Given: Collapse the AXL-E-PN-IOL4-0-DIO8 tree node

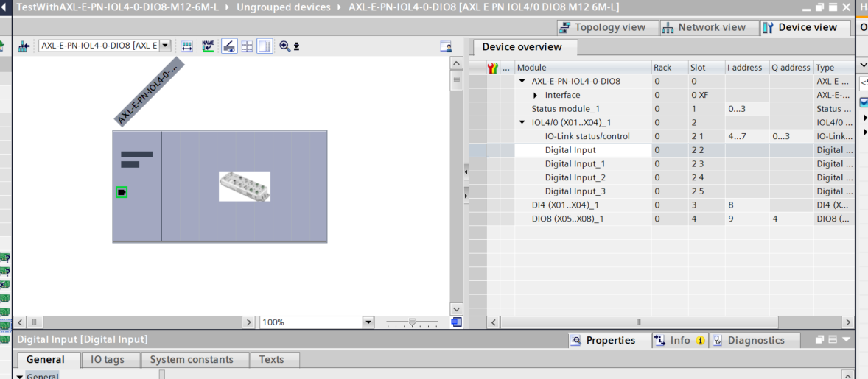Looking at the screenshot, I should point(522,82).
